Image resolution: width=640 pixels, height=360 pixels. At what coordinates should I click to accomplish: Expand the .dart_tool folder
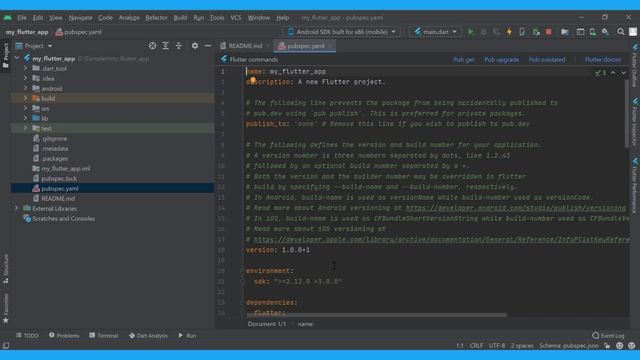25,68
